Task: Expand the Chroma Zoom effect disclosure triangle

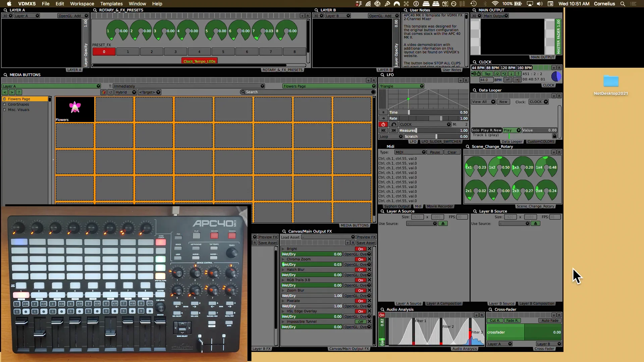Action: (283, 259)
